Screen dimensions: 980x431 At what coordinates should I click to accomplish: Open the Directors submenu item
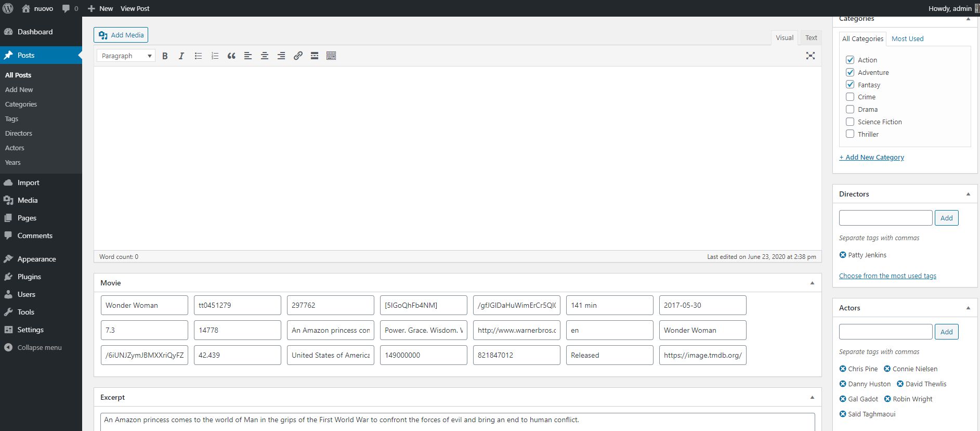[19, 133]
